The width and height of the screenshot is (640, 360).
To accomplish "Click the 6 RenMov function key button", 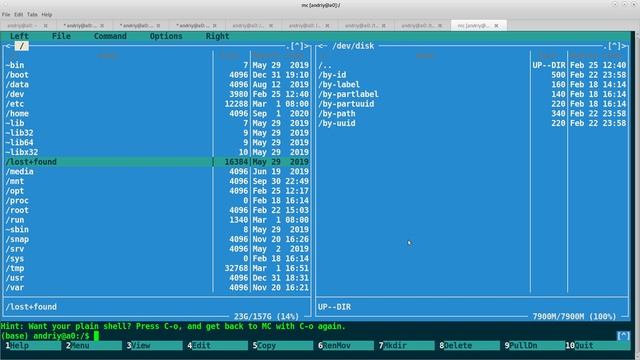I will (x=345, y=346).
